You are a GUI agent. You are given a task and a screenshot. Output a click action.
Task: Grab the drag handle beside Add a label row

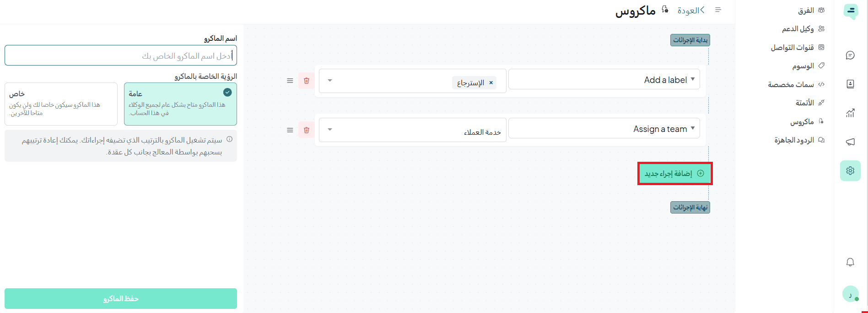[290, 81]
